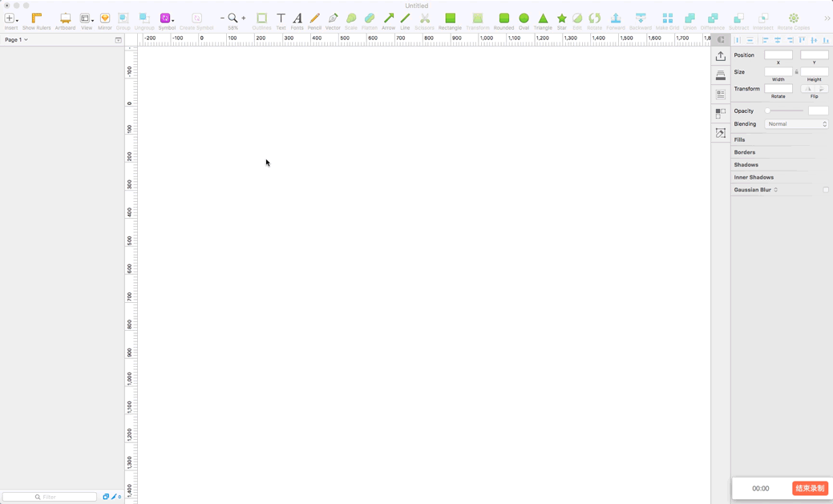Select the Star shape tool
Screen dimensions: 833x504
pyautogui.click(x=561, y=18)
